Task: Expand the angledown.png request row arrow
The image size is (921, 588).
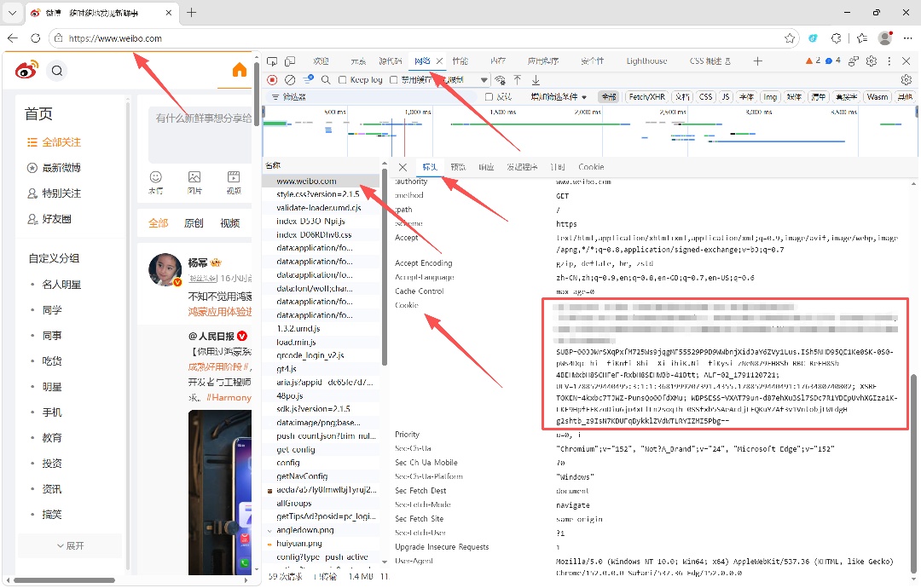Action: pyautogui.click(x=269, y=531)
